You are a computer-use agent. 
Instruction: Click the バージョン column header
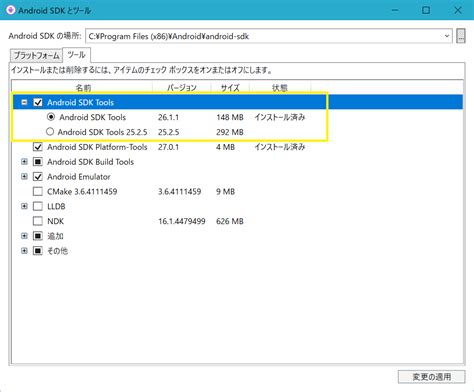click(x=182, y=88)
